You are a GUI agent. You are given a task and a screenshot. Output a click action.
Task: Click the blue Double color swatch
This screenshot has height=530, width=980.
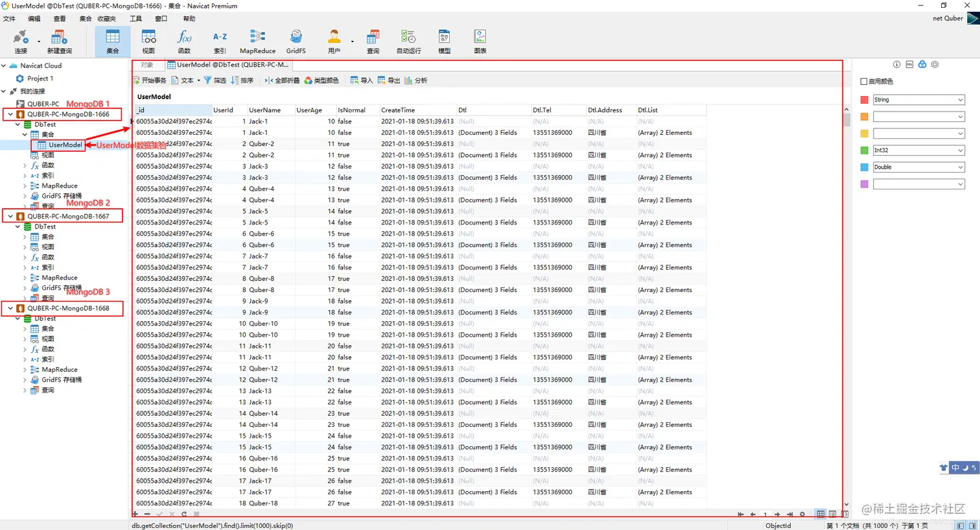tap(864, 167)
